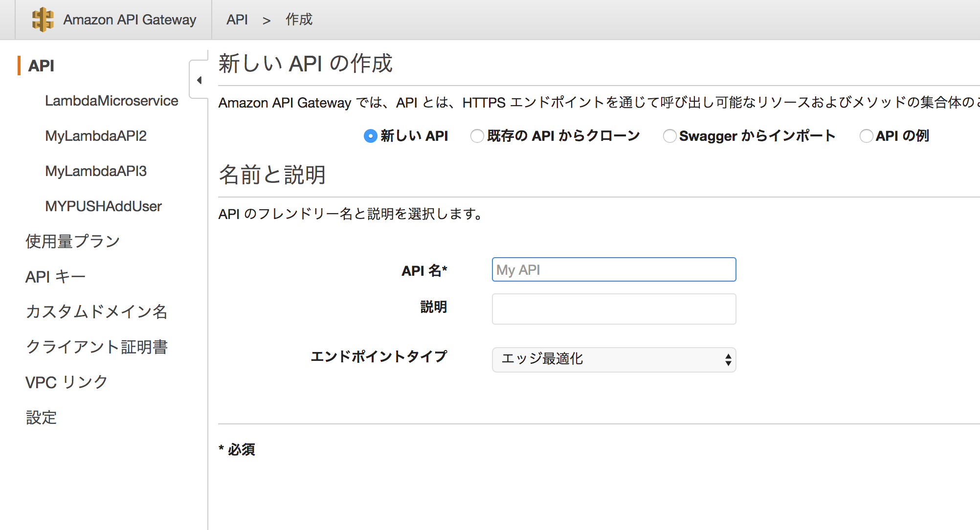Open LambdaMicroservice API

pos(111,101)
